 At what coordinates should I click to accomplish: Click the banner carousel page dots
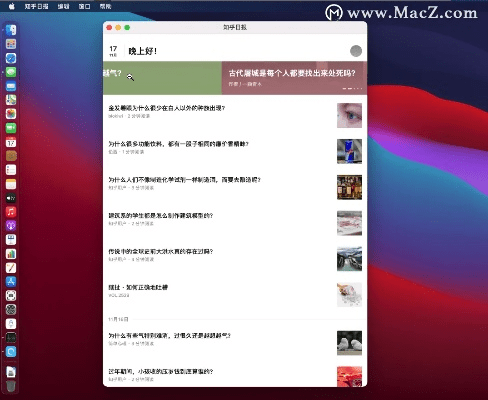[352, 88]
